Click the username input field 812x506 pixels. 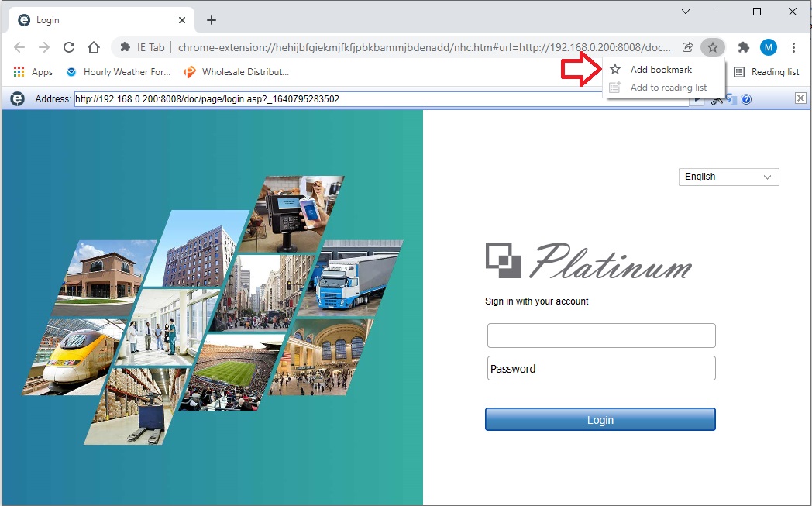click(600, 336)
